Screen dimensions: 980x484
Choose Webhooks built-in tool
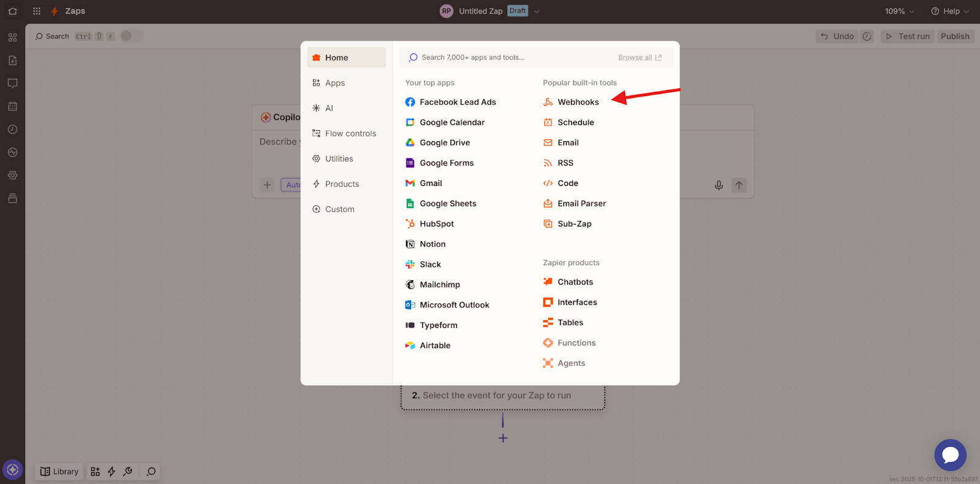coord(571,102)
